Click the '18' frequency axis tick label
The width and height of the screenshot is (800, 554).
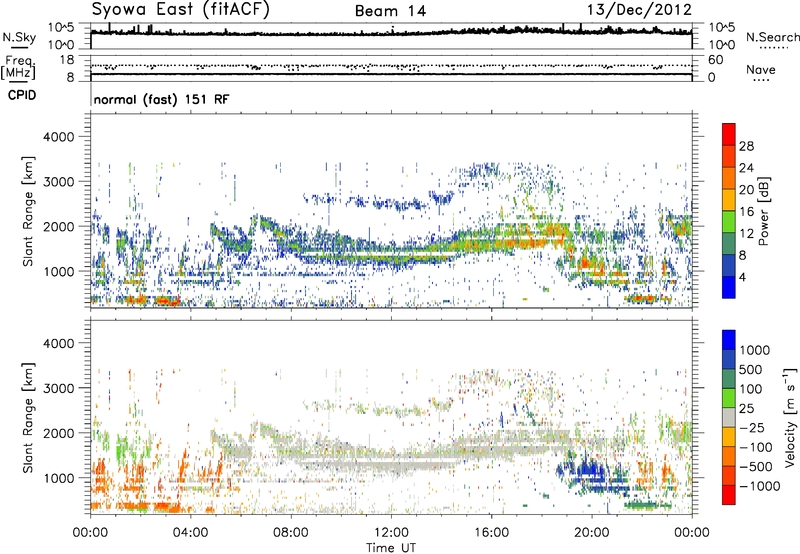pos(67,60)
